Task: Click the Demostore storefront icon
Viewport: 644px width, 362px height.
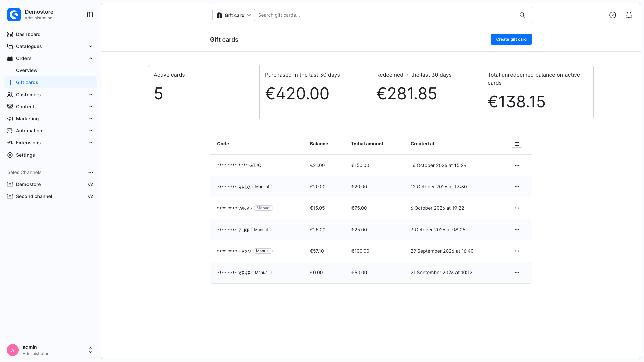Action: tap(10, 184)
